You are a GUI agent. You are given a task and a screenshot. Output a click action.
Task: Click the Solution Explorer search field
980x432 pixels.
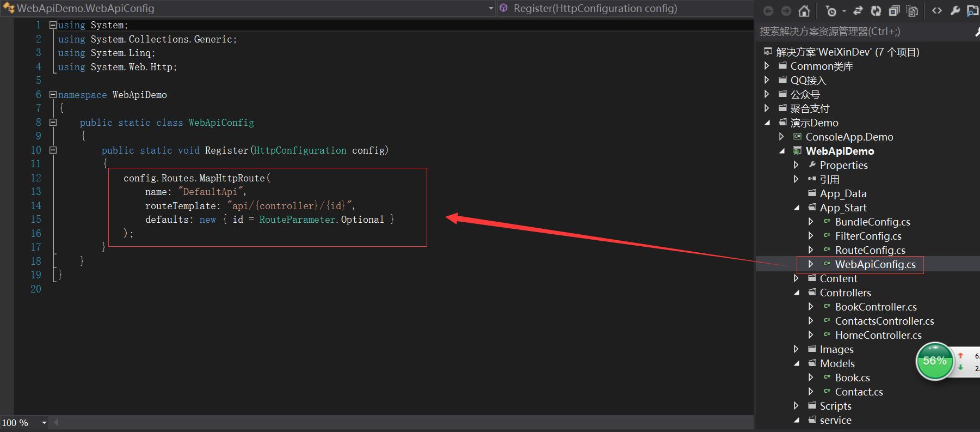(x=865, y=32)
